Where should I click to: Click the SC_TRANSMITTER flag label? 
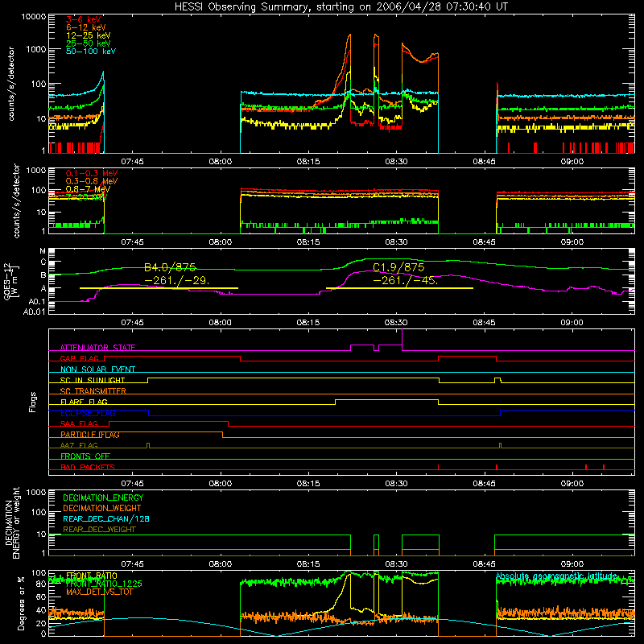93,391
